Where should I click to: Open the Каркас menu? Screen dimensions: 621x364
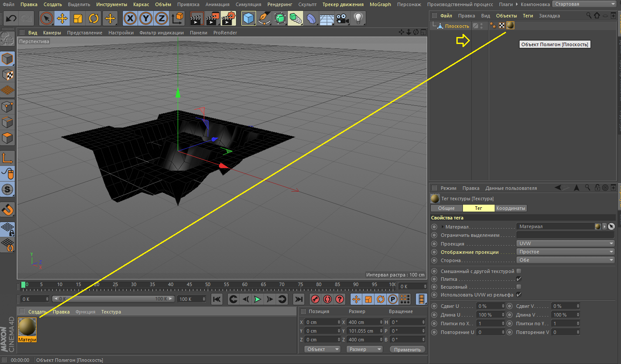point(141,4)
